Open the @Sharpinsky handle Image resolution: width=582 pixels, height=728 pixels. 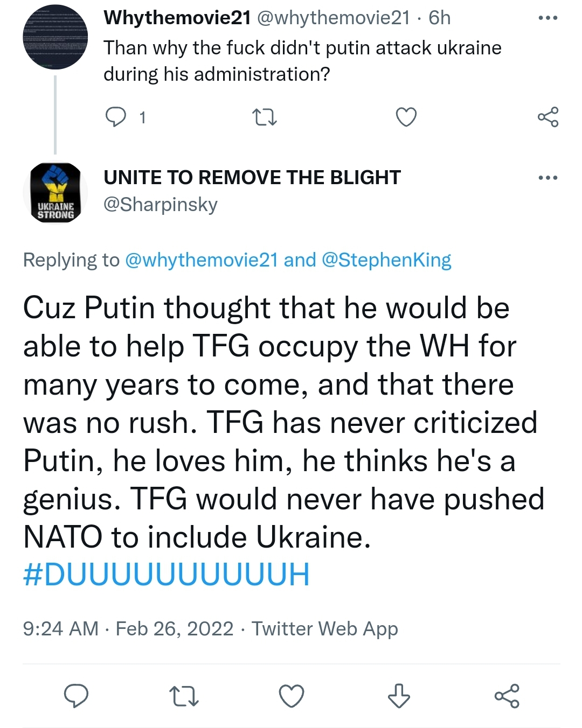[161, 205]
